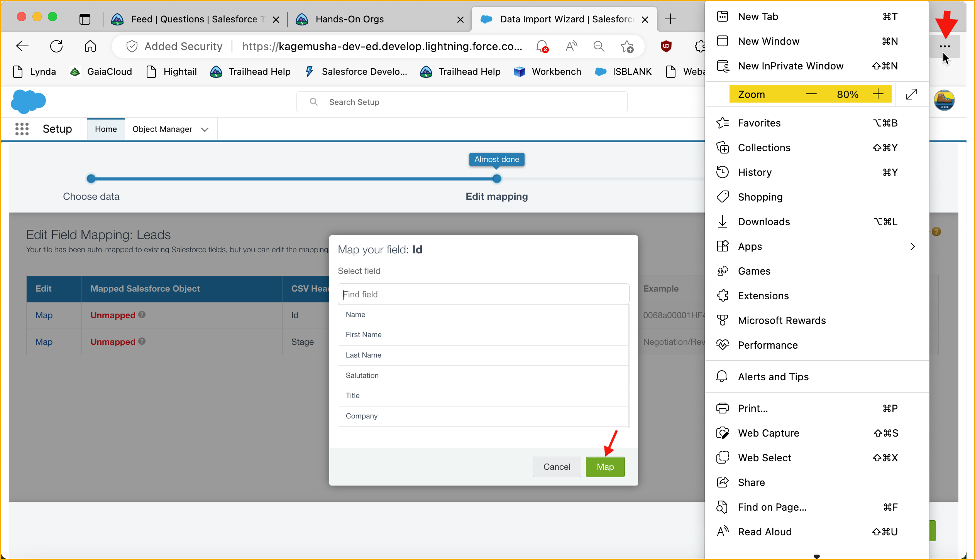Click the browser refresh icon

click(x=56, y=46)
